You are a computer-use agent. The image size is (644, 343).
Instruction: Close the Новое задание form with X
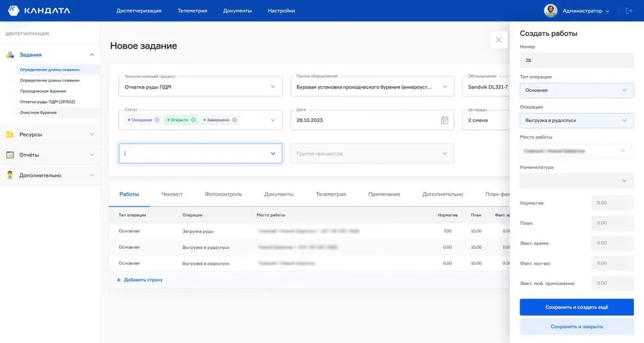(499, 40)
